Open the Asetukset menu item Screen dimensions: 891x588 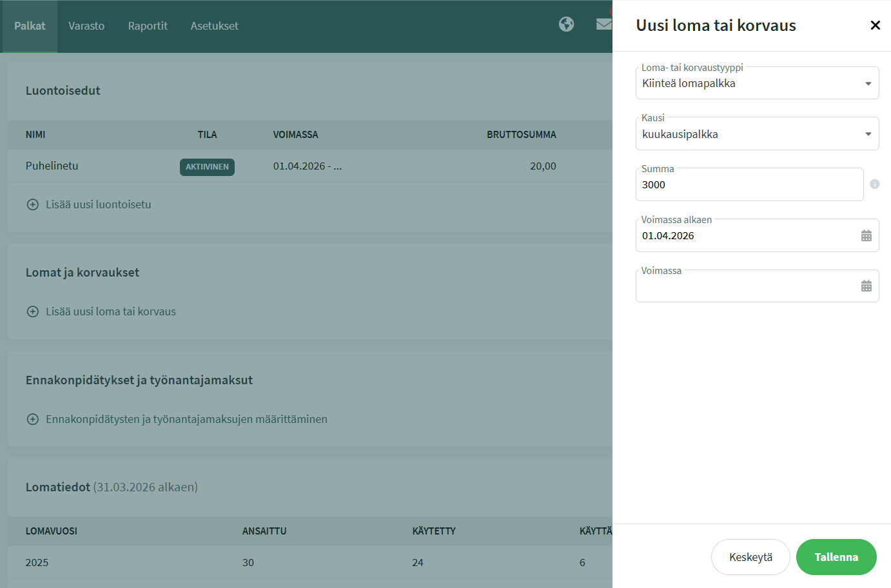pyautogui.click(x=214, y=26)
